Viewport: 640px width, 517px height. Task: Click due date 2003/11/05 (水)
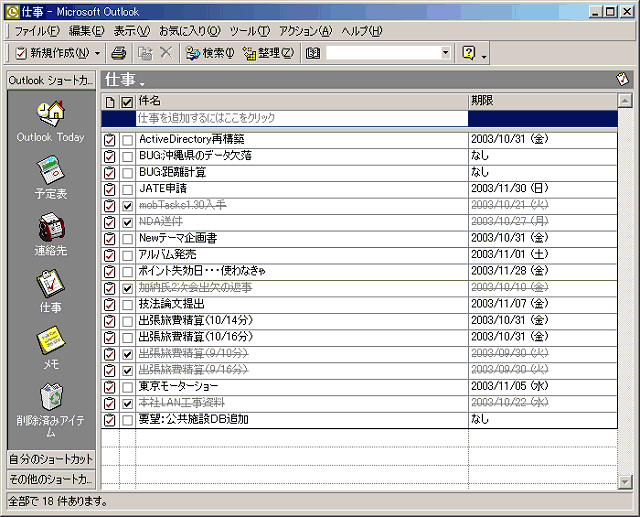509,386
